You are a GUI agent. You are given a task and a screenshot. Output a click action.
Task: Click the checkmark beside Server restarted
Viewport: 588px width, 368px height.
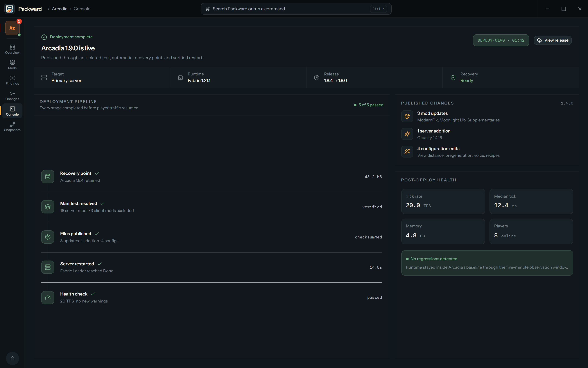tap(99, 264)
